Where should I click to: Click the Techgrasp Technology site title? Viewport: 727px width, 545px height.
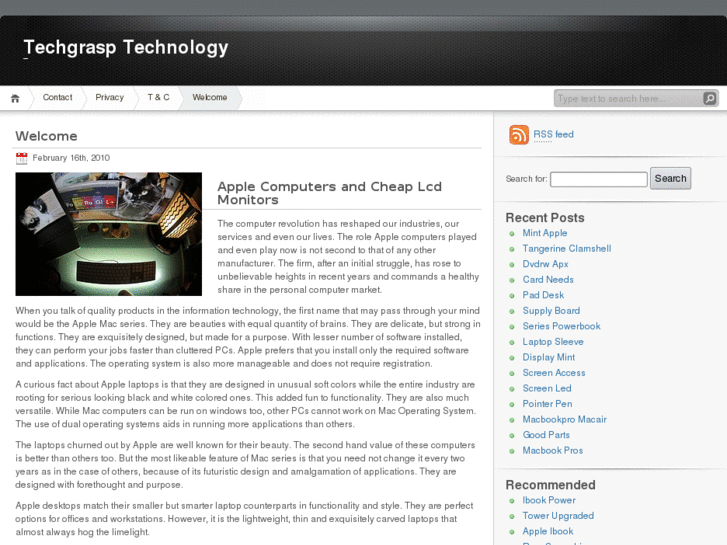tap(126, 47)
